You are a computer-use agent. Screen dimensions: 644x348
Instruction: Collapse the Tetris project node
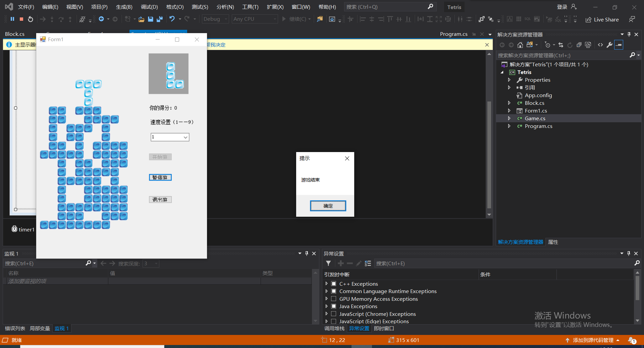502,72
